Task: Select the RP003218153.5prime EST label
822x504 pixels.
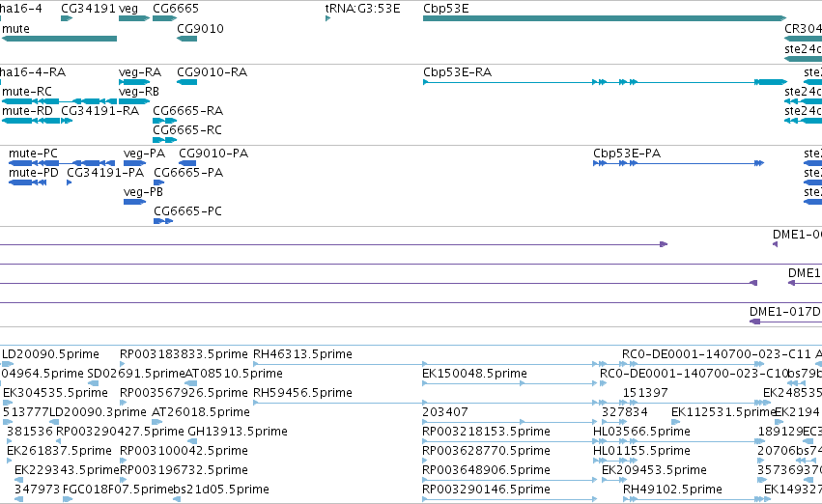Action: tap(486, 432)
